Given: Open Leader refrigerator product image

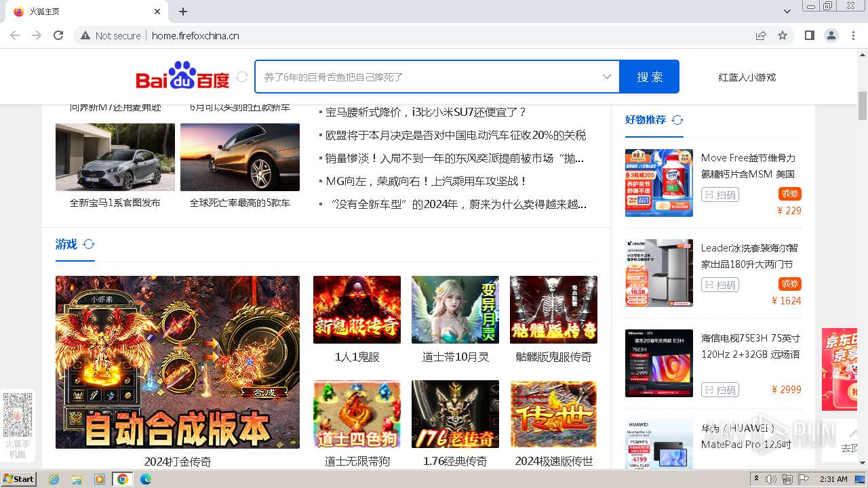Looking at the screenshot, I should pyautogui.click(x=659, y=273).
